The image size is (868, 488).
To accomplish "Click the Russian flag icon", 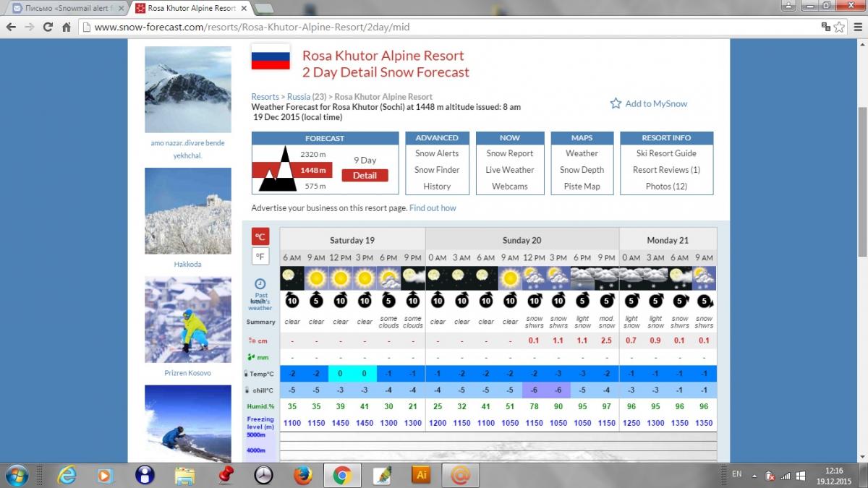I will pos(271,56).
